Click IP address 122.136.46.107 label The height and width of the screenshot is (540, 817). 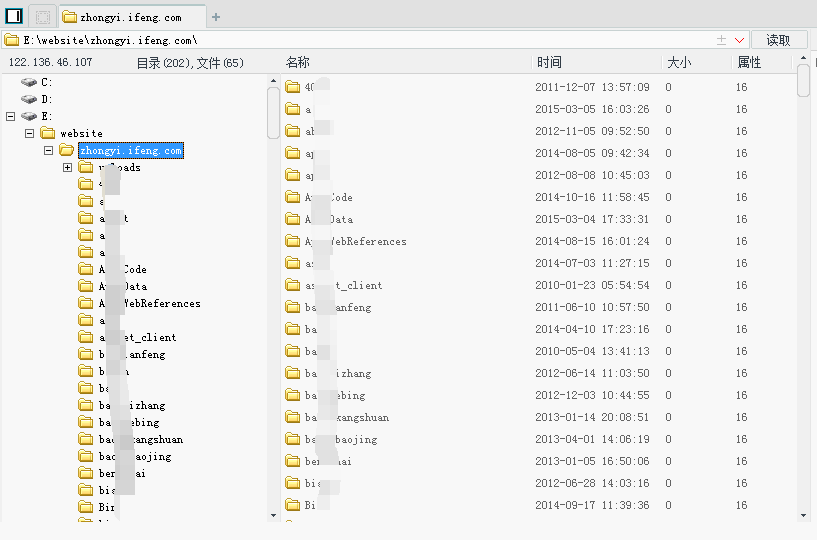pyautogui.click(x=51, y=62)
